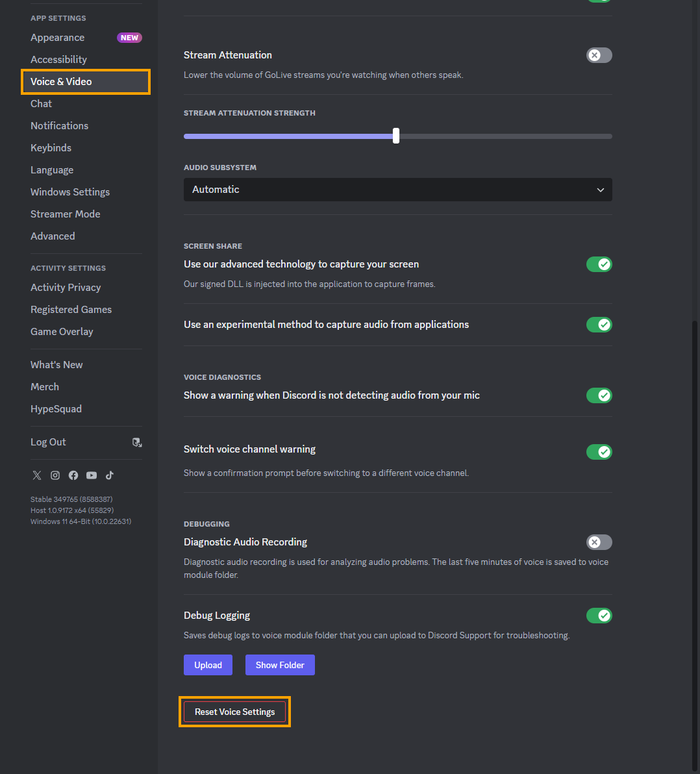This screenshot has height=774, width=700.
Task: Click the Host 1.0.9172 x64 version text
Action: tap(72, 510)
